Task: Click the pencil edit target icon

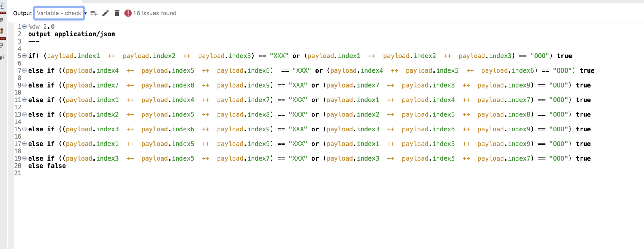Action: point(106,13)
